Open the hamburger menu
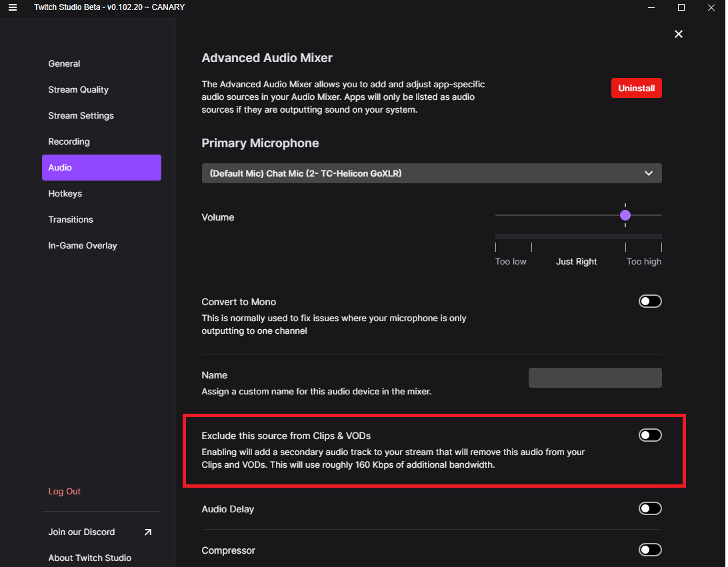728x567 pixels. [12, 7]
